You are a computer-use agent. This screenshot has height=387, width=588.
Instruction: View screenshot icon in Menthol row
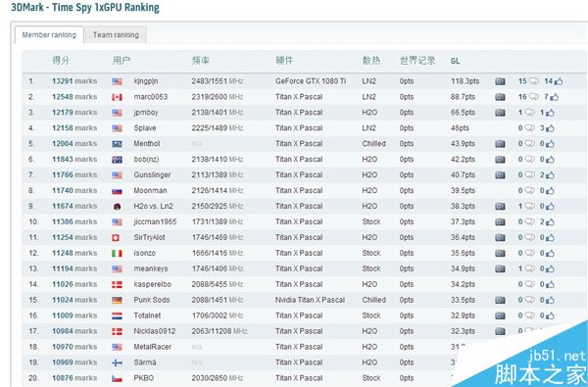tap(500, 144)
